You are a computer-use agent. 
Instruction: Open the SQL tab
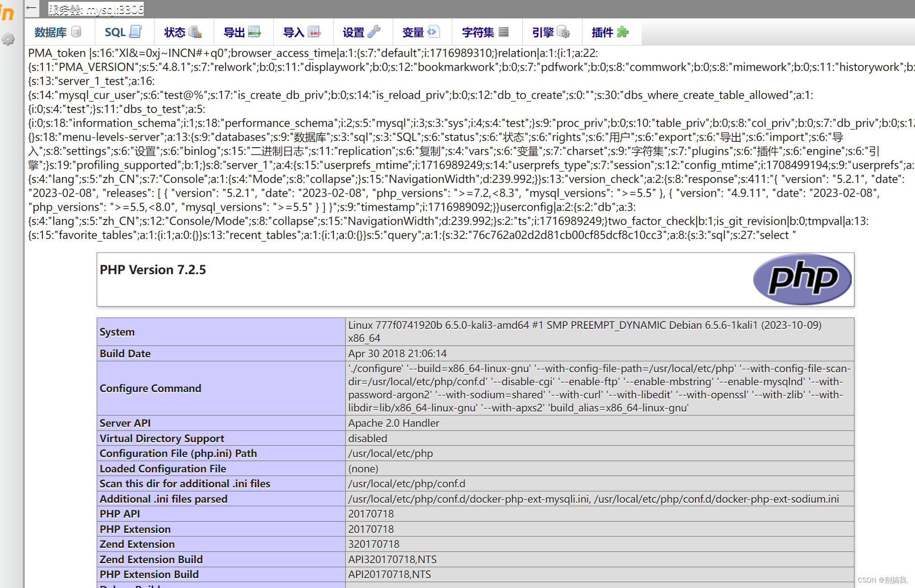pyautogui.click(x=124, y=32)
